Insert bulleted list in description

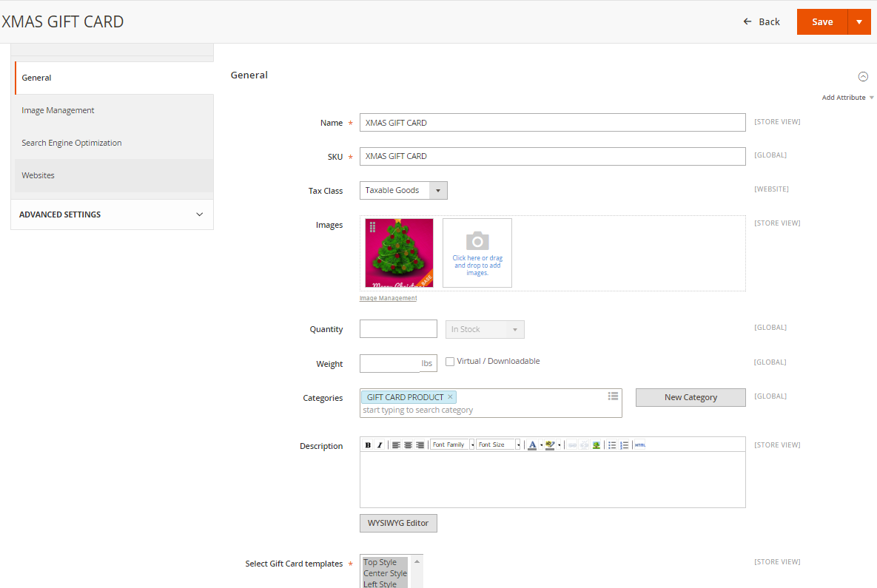(x=612, y=445)
